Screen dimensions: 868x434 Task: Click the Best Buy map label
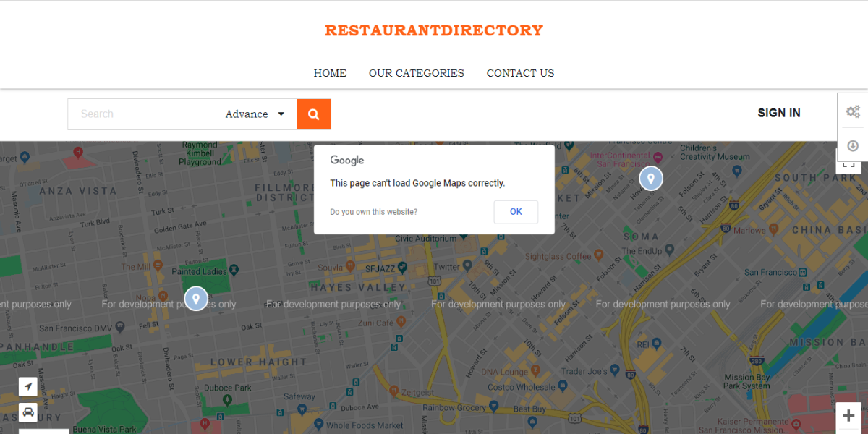(x=529, y=409)
